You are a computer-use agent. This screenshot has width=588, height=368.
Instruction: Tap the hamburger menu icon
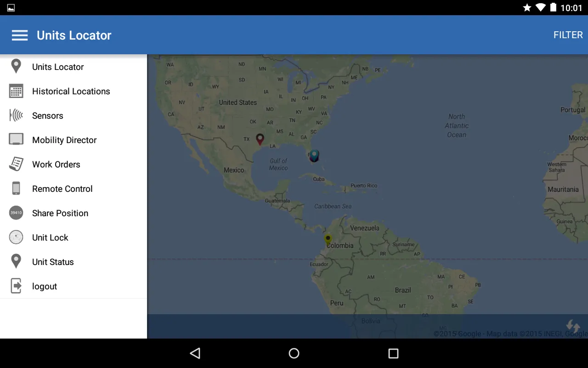20,35
